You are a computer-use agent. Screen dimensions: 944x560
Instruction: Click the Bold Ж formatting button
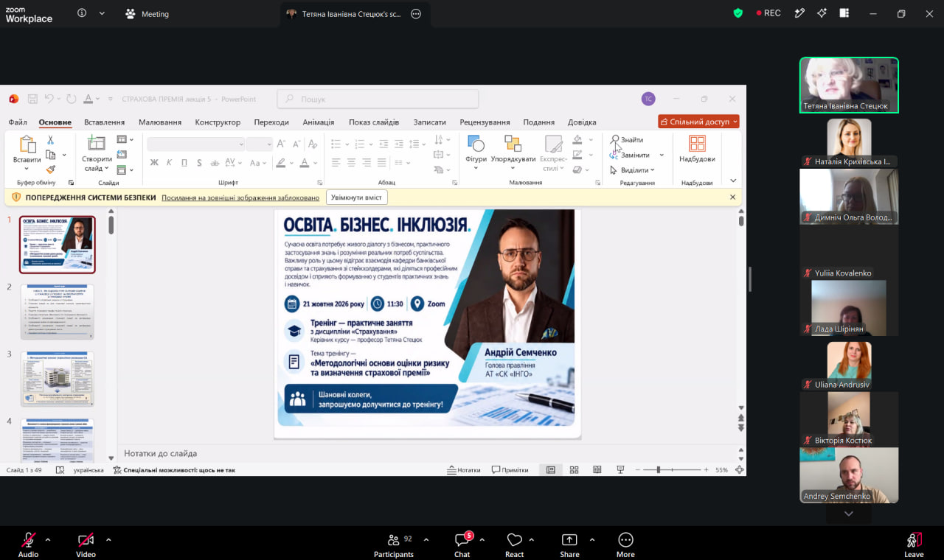pos(154,163)
